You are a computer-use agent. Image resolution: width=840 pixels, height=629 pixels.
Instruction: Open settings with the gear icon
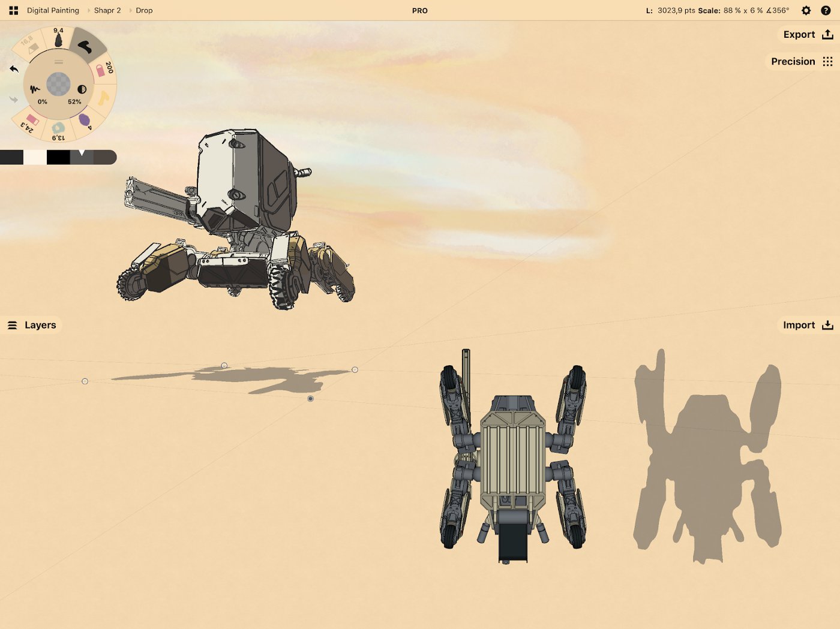pyautogui.click(x=806, y=11)
